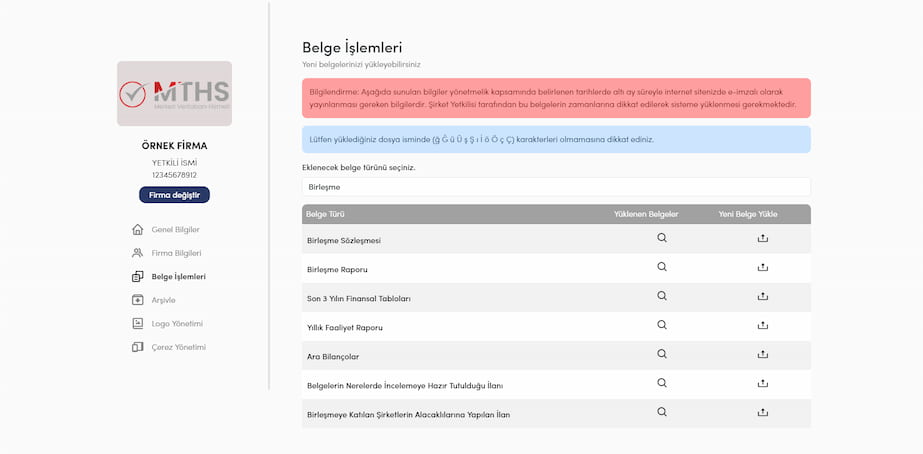The image size is (923, 454).
Task: Navigate to Logo Yönetimi
Action: 177,323
